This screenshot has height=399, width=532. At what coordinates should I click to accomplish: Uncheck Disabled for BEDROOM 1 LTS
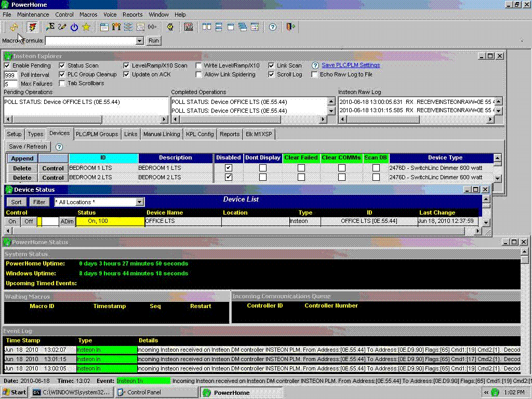pyautogui.click(x=229, y=168)
